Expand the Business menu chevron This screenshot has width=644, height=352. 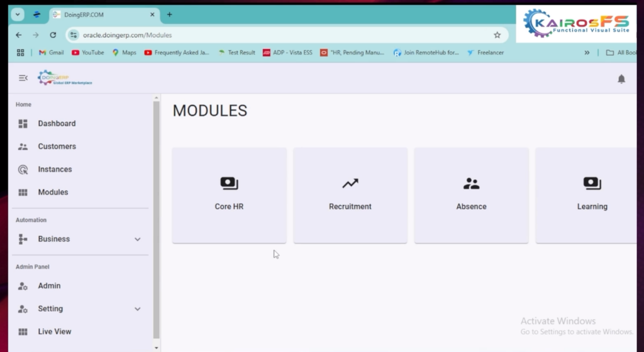pos(138,239)
